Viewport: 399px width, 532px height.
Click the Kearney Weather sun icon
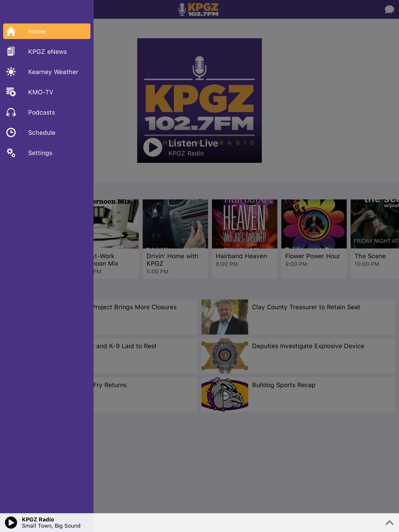(x=11, y=72)
